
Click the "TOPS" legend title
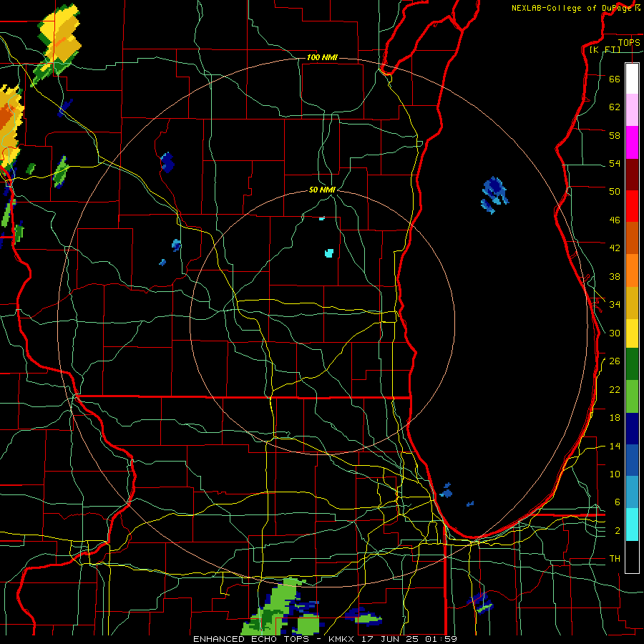click(629, 42)
